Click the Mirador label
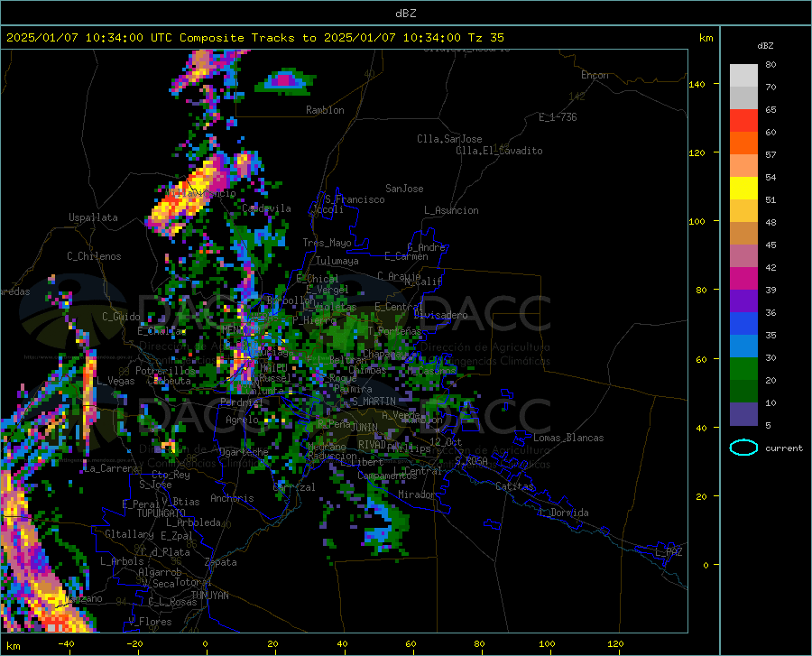 pos(416,494)
